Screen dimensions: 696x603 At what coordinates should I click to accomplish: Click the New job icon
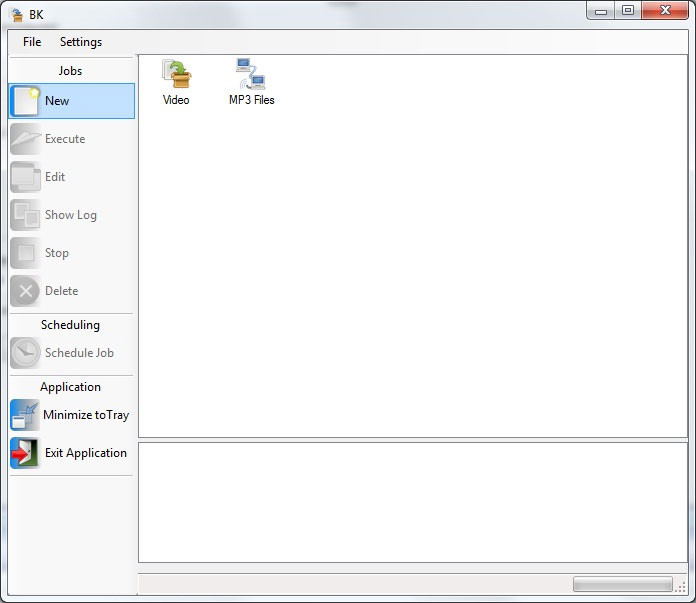(25, 101)
